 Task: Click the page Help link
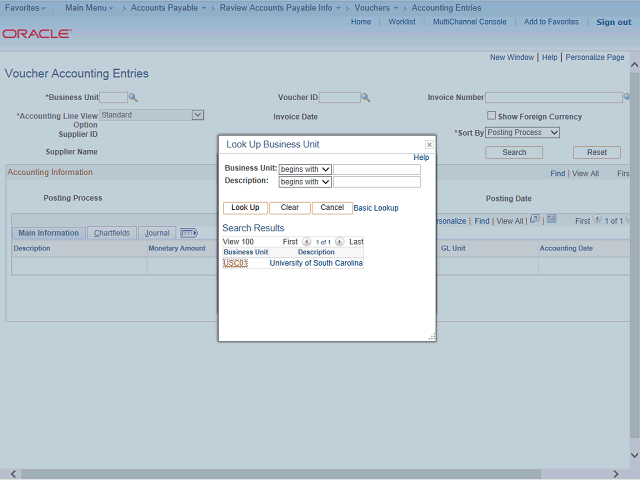549,58
